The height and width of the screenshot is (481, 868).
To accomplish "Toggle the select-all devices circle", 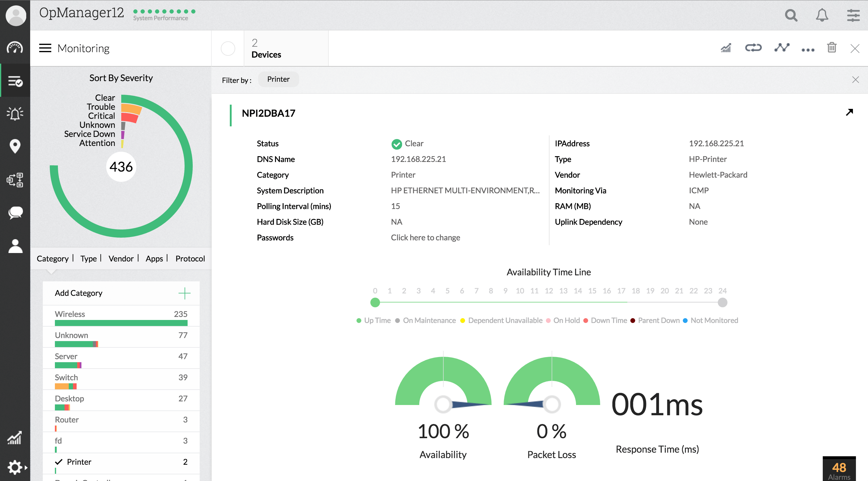I will pyautogui.click(x=228, y=49).
